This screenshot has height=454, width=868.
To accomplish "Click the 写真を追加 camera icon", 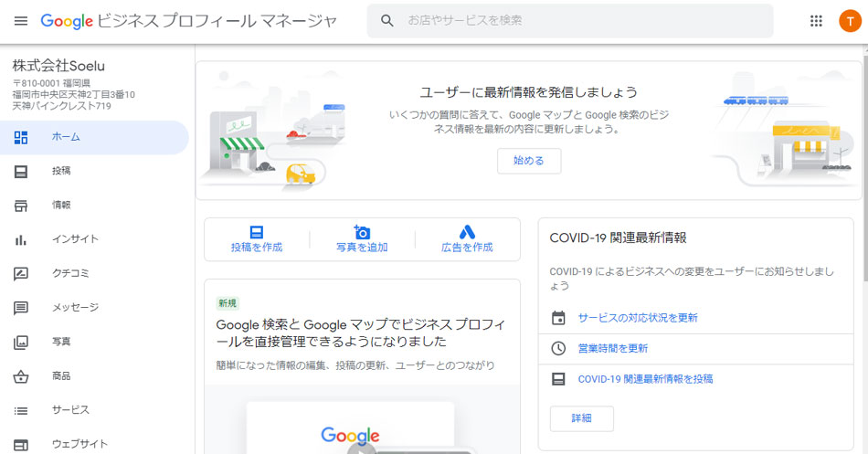I will [362, 232].
